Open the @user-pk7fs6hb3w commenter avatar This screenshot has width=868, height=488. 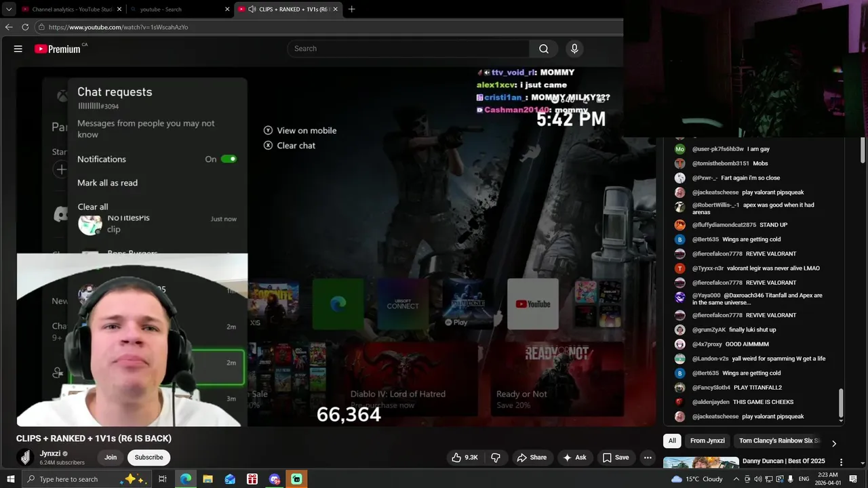(x=679, y=149)
